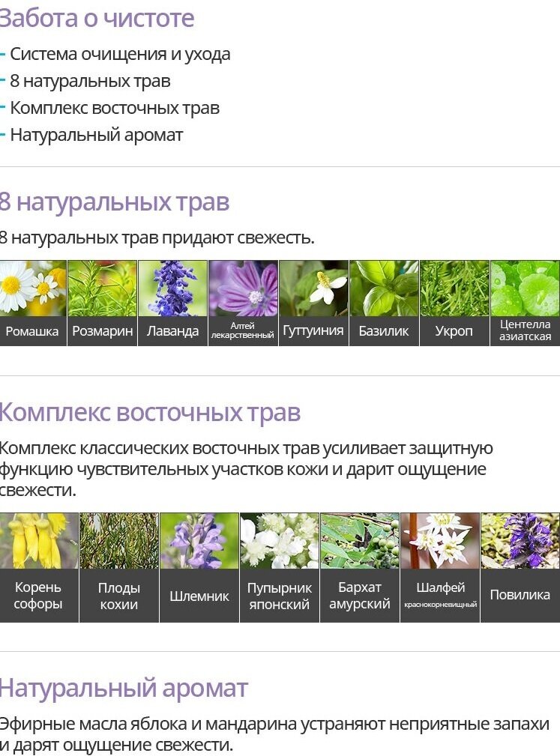Select the caption 'Розмарин'
The image size is (560, 756).
[x=102, y=331]
